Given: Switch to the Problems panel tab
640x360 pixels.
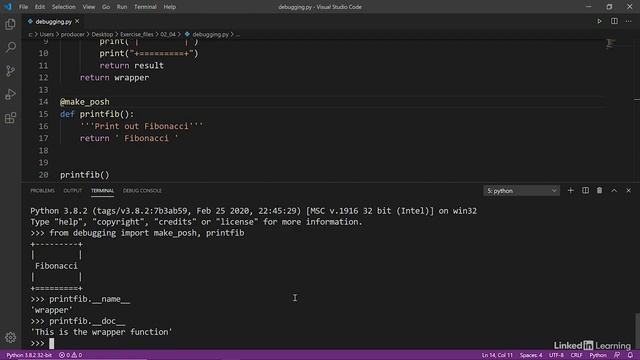Looking at the screenshot, I should click(x=42, y=191).
